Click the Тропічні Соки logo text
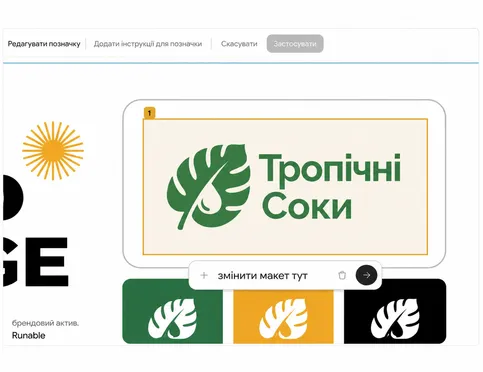Image resolution: width=483 pixels, height=372 pixels. pos(330,186)
